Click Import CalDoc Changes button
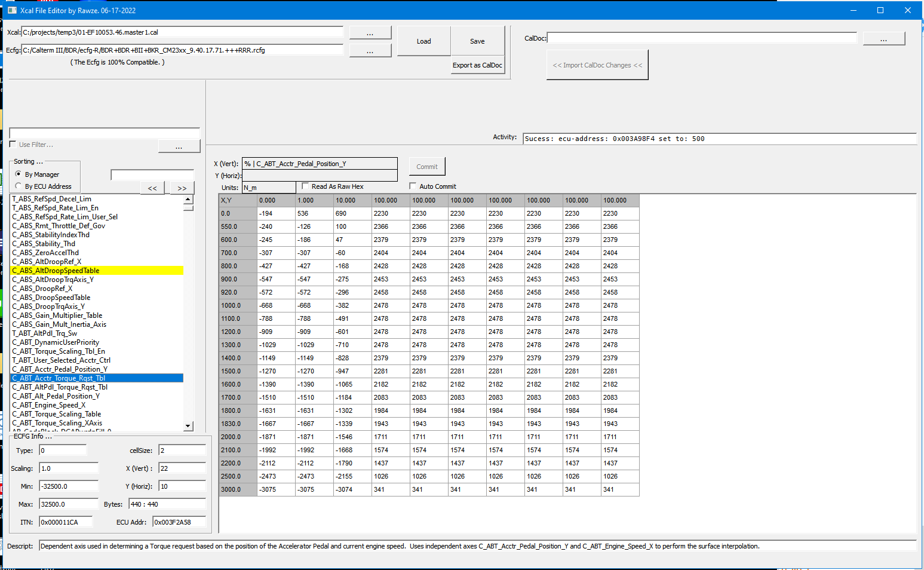924x570 pixels. tap(597, 65)
